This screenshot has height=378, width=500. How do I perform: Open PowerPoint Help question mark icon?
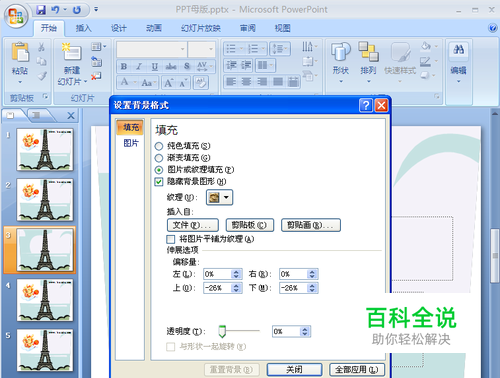click(492, 28)
